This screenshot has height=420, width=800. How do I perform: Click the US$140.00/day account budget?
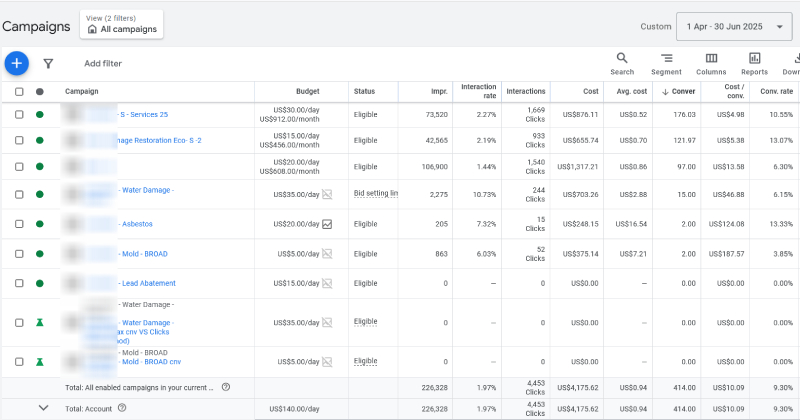click(x=294, y=409)
